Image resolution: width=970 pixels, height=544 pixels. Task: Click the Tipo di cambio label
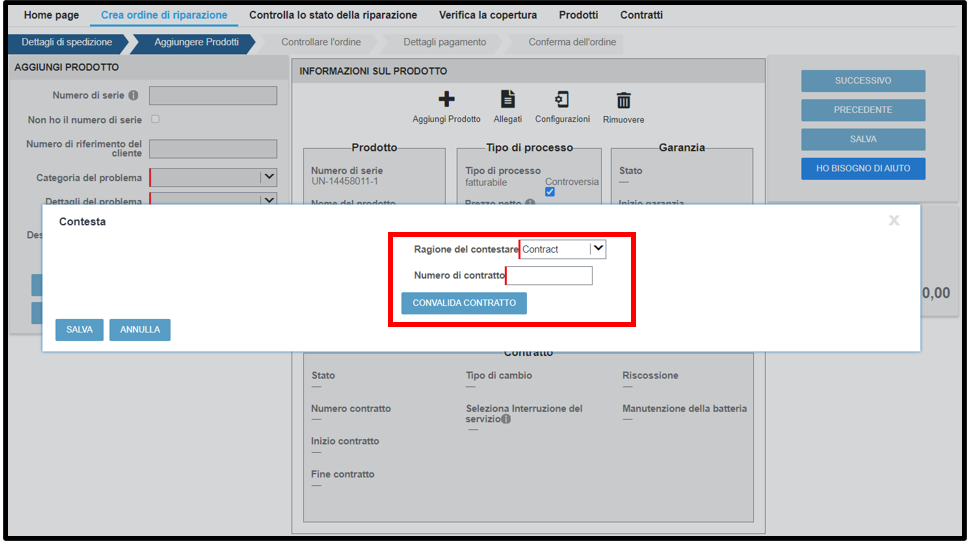[x=499, y=375]
